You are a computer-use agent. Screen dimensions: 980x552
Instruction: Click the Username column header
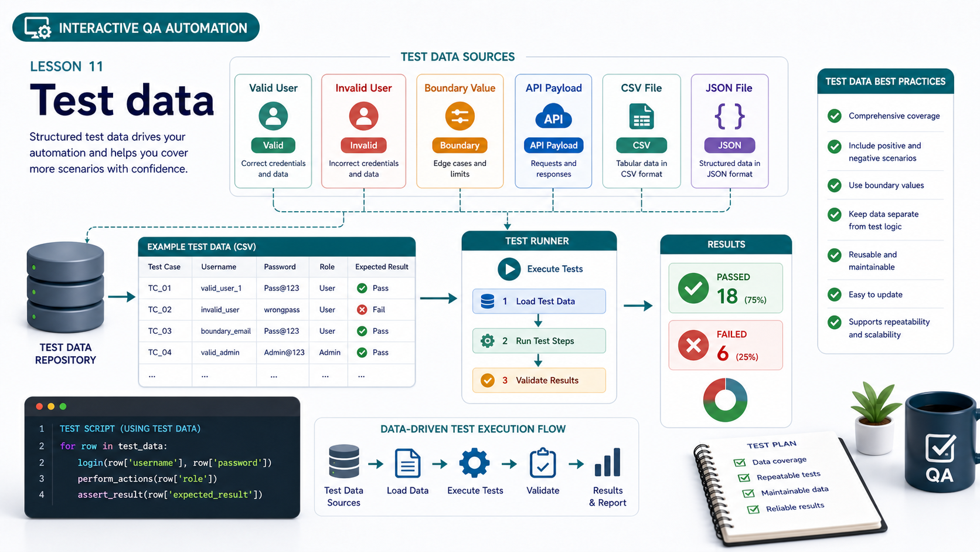(x=219, y=267)
